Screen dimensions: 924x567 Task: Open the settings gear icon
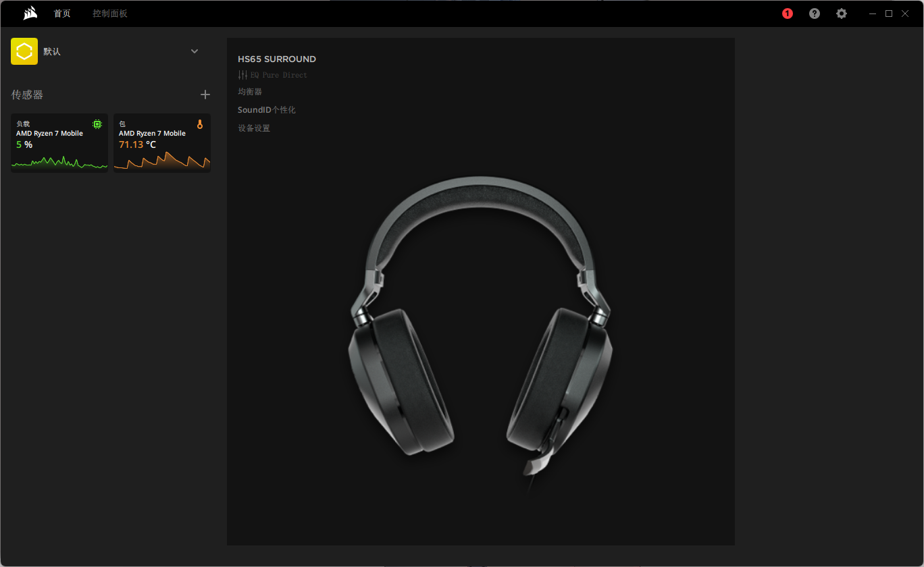pyautogui.click(x=842, y=13)
